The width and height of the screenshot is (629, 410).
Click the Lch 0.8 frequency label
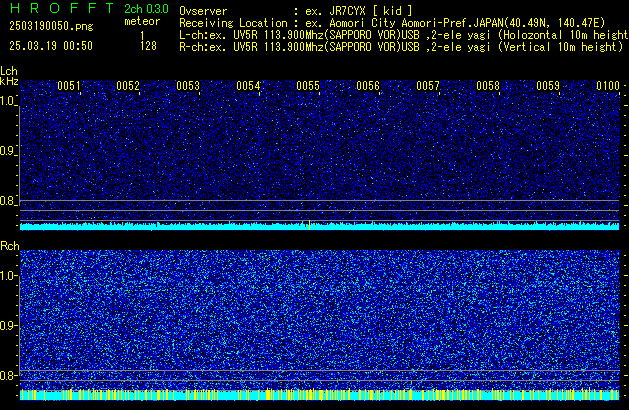point(7,201)
